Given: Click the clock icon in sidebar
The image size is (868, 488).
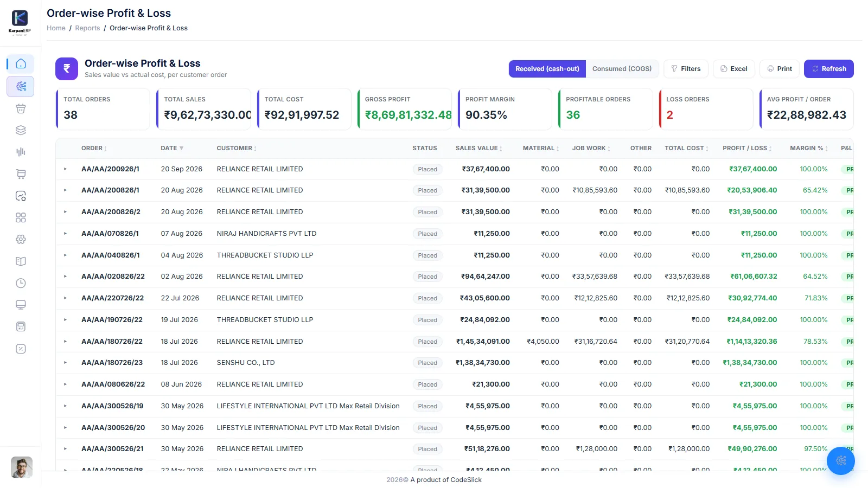Looking at the screenshot, I should [x=21, y=283].
